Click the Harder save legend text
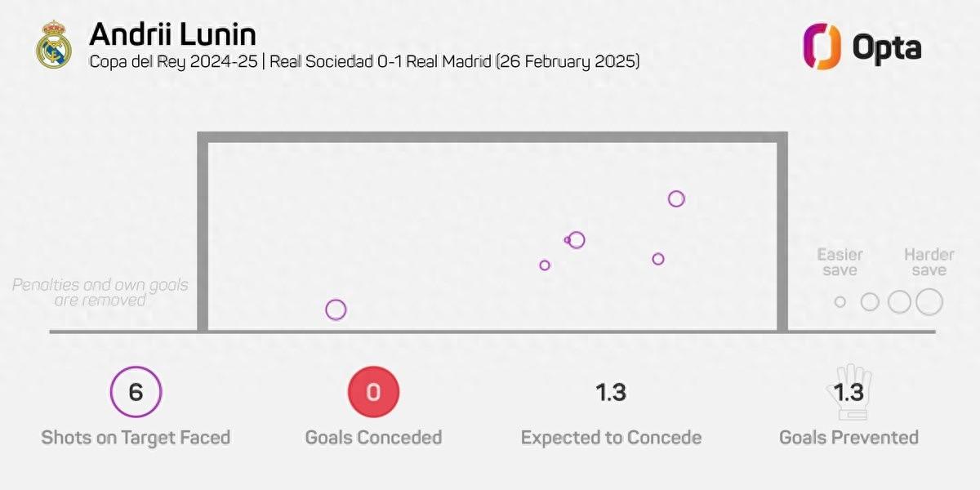980x490 pixels. click(x=929, y=262)
